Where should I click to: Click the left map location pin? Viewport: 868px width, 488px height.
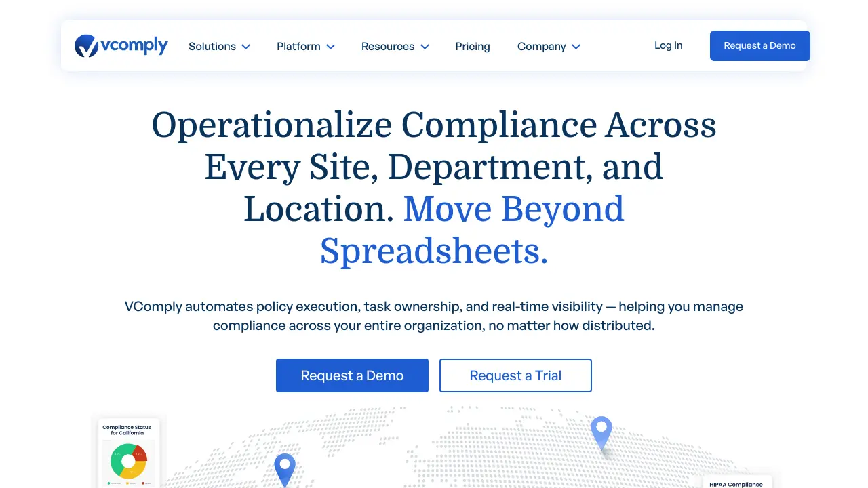point(285,470)
